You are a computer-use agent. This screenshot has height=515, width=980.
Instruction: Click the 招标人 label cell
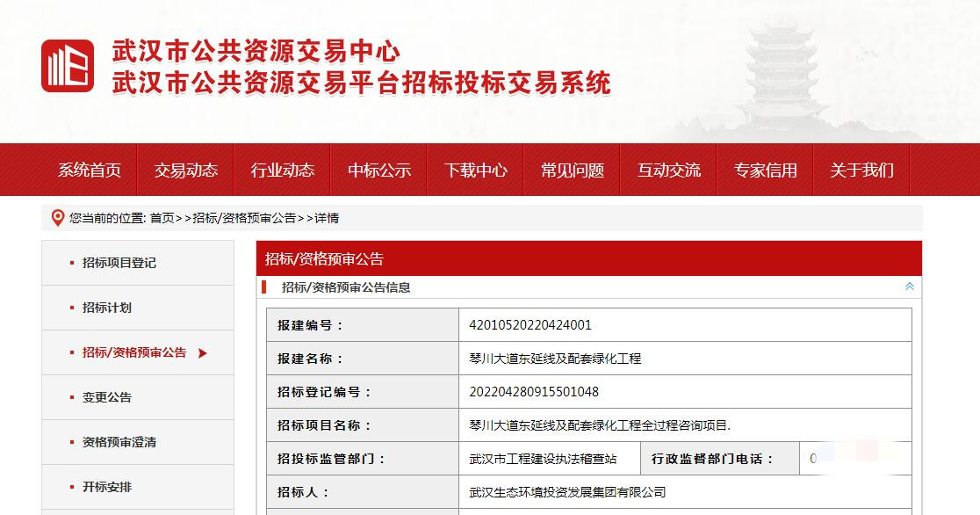coord(363,492)
